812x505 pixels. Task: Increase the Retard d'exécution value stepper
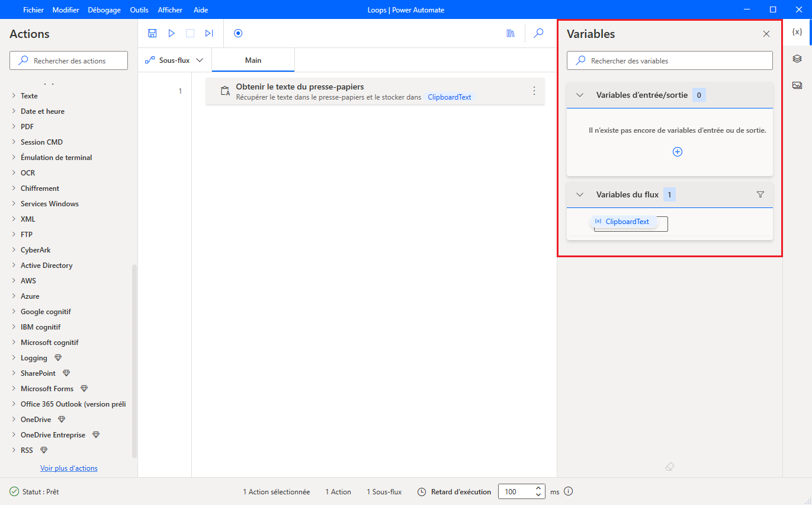tap(538, 488)
